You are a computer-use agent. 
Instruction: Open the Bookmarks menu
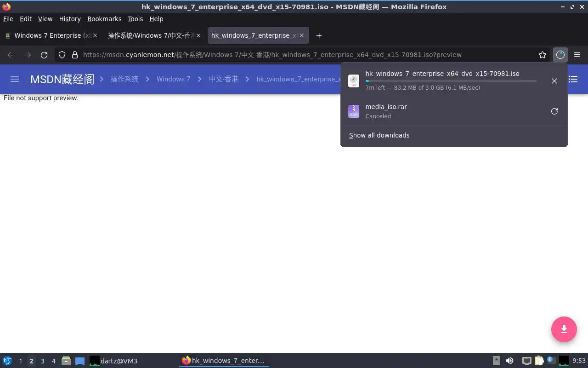104,19
